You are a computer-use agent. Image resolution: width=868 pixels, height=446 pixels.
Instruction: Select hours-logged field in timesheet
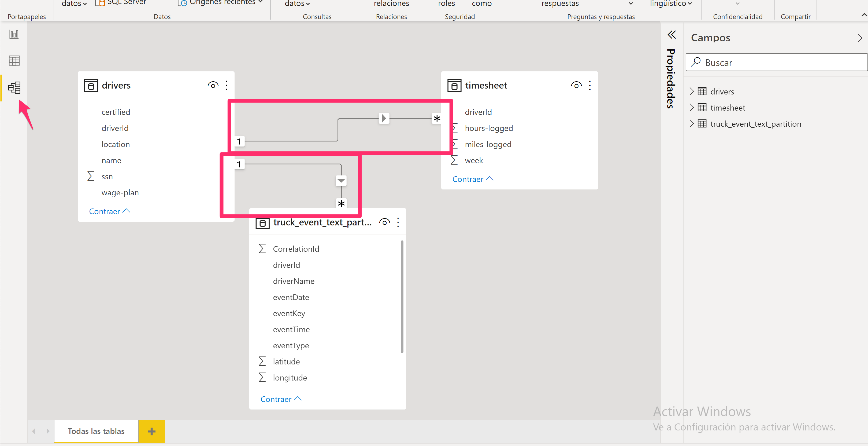pyautogui.click(x=489, y=128)
